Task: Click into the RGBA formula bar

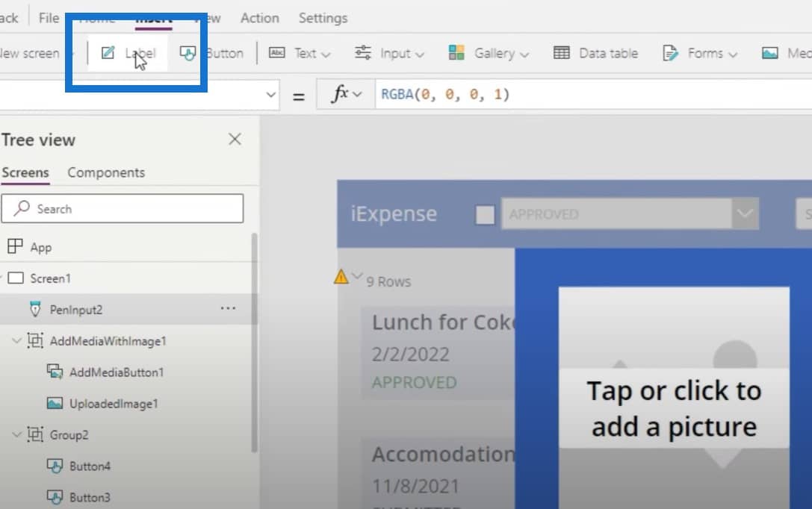Action: [593, 94]
